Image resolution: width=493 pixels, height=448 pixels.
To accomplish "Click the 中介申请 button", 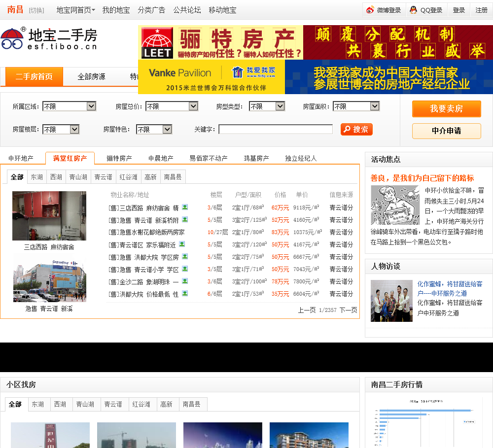I will tap(447, 131).
